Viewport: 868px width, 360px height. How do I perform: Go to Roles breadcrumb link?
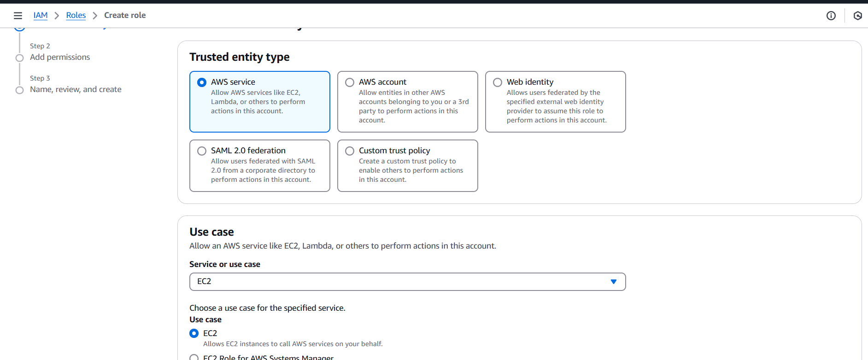click(76, 15)
